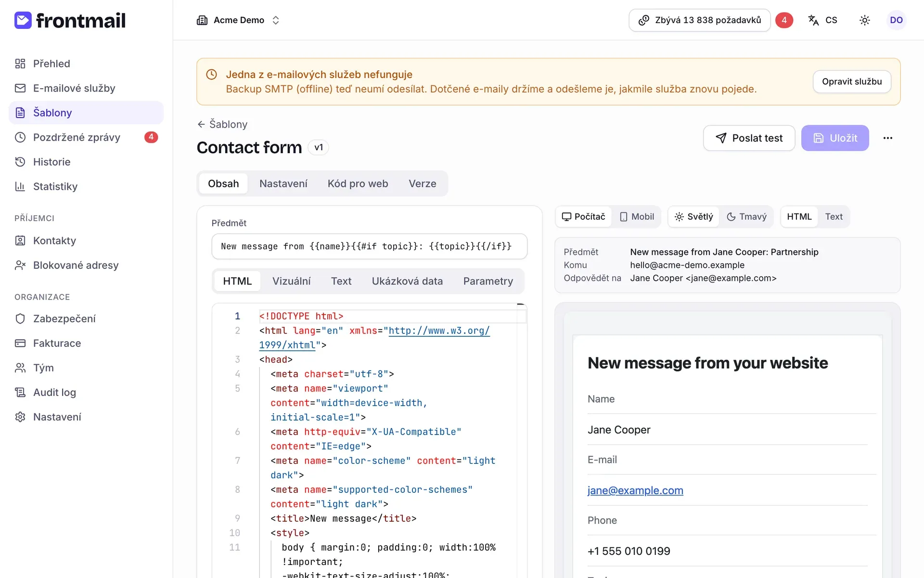Open the Kód pro web tab
924x578 pixels.
click(358, 184)
